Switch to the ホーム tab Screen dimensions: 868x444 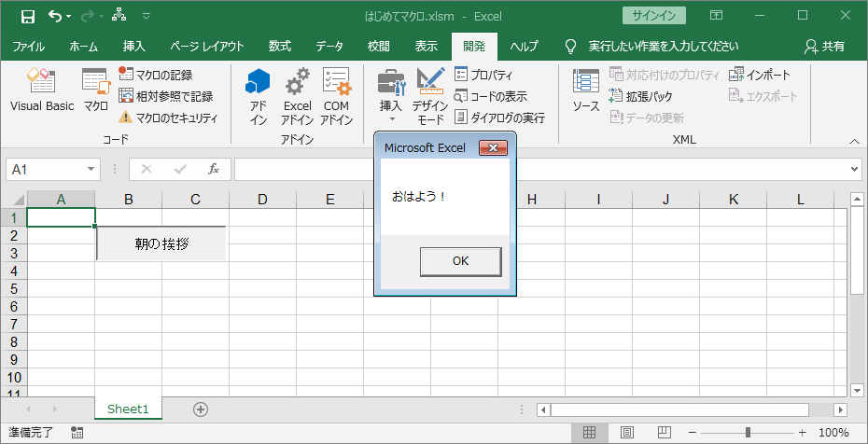coord(84,47)
